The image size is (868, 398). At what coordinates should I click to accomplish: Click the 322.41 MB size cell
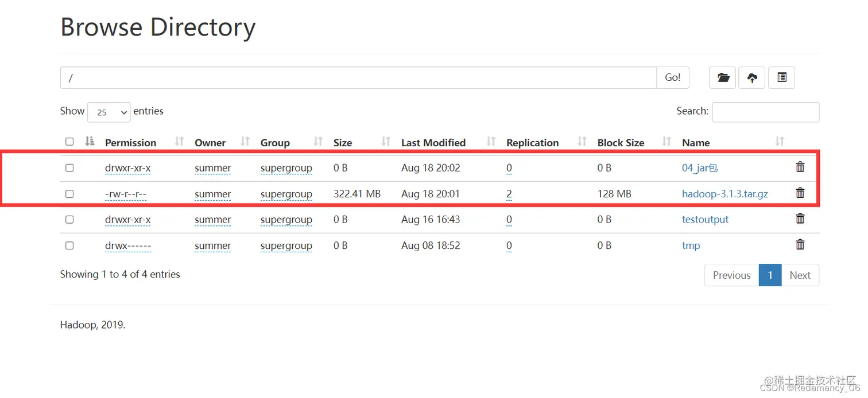pos(357,194)
